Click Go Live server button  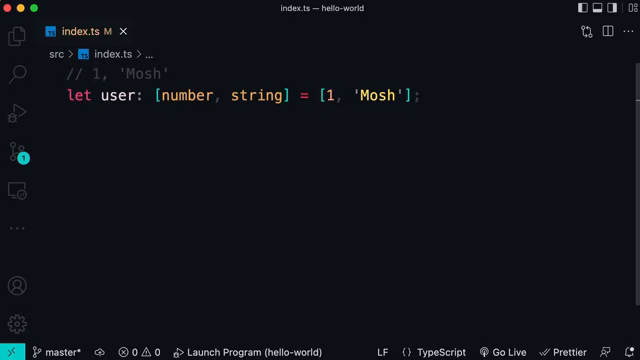coord(503,352)
